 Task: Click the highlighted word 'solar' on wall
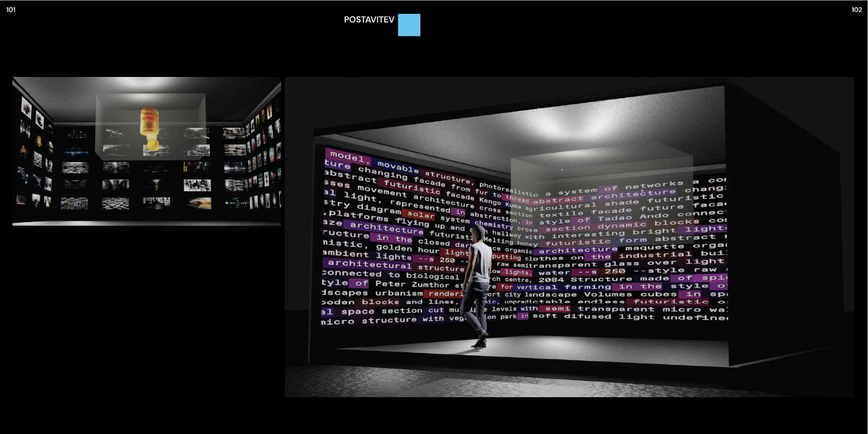tap(421, 215)
